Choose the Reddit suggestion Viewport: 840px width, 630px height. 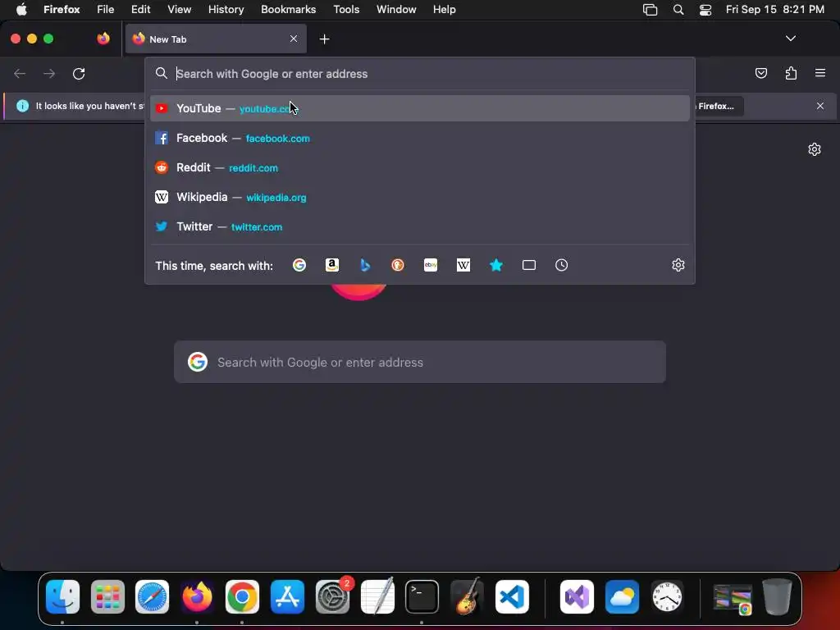pos(419,167)
